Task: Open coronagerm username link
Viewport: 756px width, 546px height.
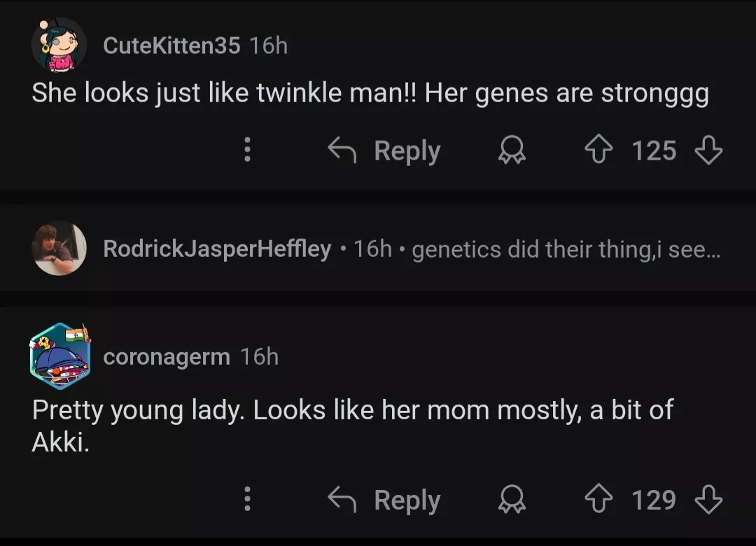Action: 167,356
